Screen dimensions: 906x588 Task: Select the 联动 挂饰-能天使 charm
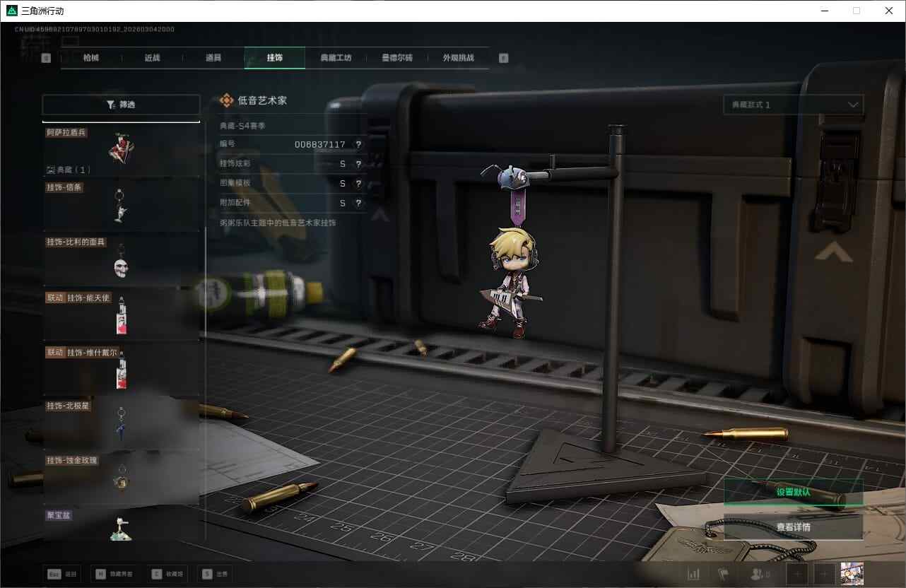(x=121, y=314)
